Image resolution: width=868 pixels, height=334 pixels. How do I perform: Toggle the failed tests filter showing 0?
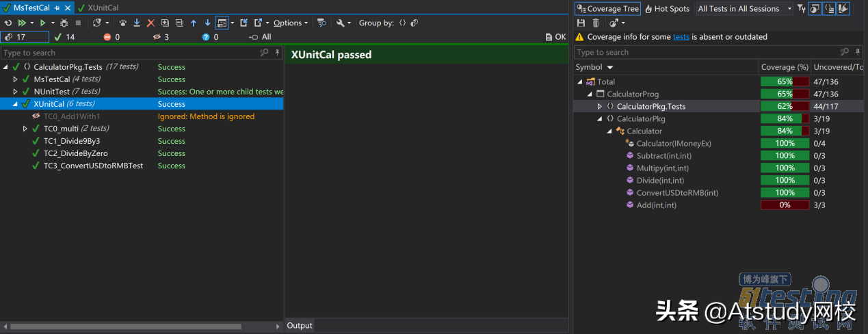tap(112, 37)
